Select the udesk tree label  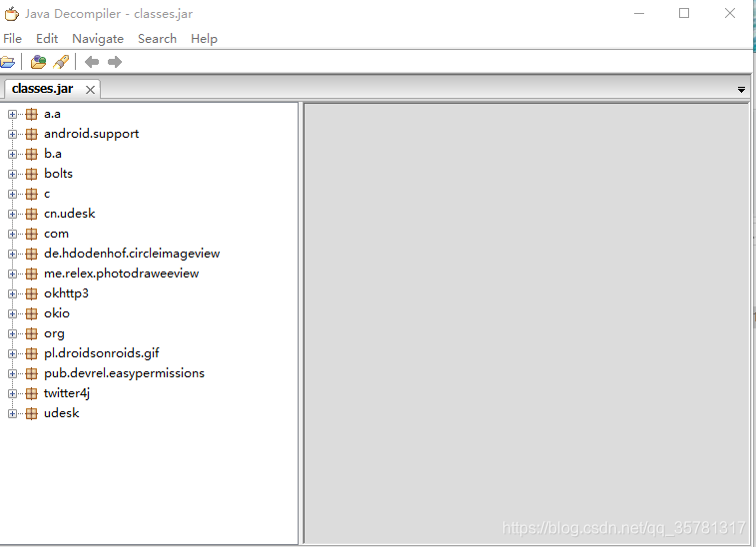tap(61, 413)
